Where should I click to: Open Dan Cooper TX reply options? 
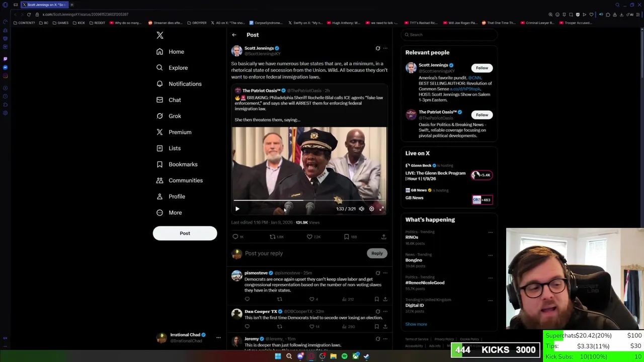coord(385,311)
